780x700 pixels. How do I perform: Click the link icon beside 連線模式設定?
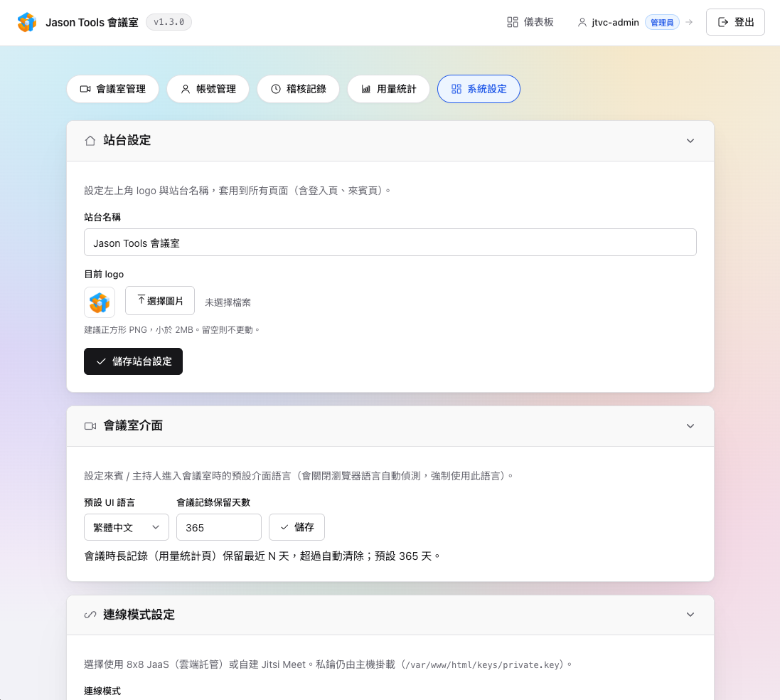(90, 615)
